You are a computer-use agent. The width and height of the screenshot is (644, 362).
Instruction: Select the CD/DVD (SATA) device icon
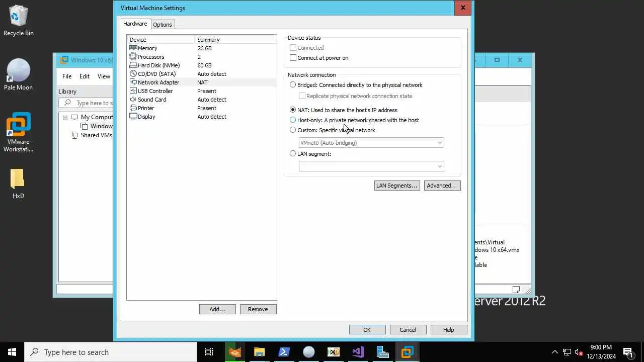133,74
